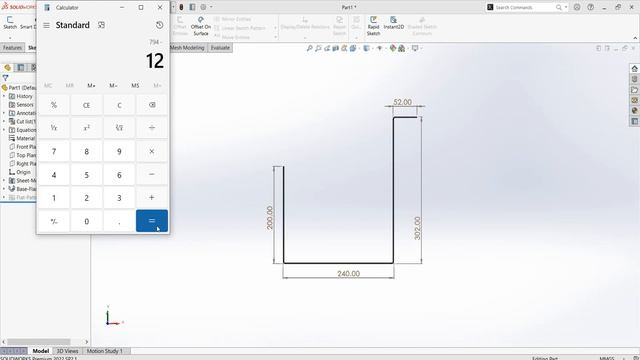Screen dimensions: 640x360
Task: Open the Search Commands dropdown arrow
Action: point(566,7)
